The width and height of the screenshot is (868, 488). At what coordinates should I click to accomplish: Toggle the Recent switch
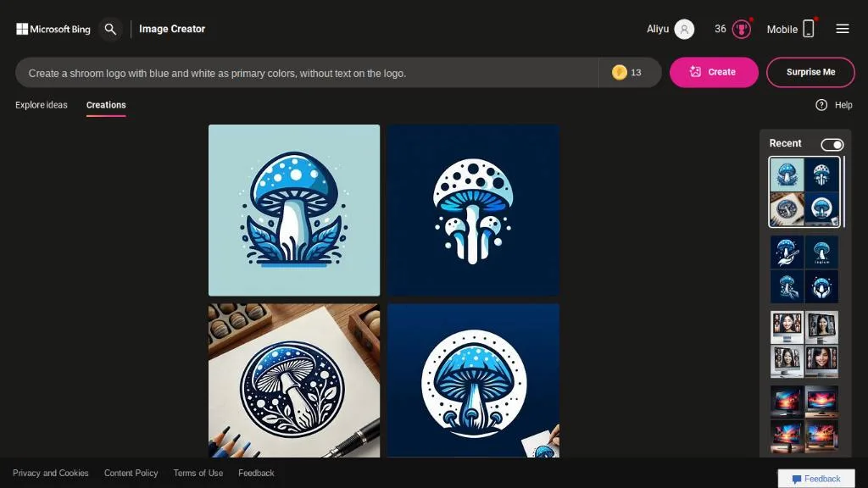[832, 144]
